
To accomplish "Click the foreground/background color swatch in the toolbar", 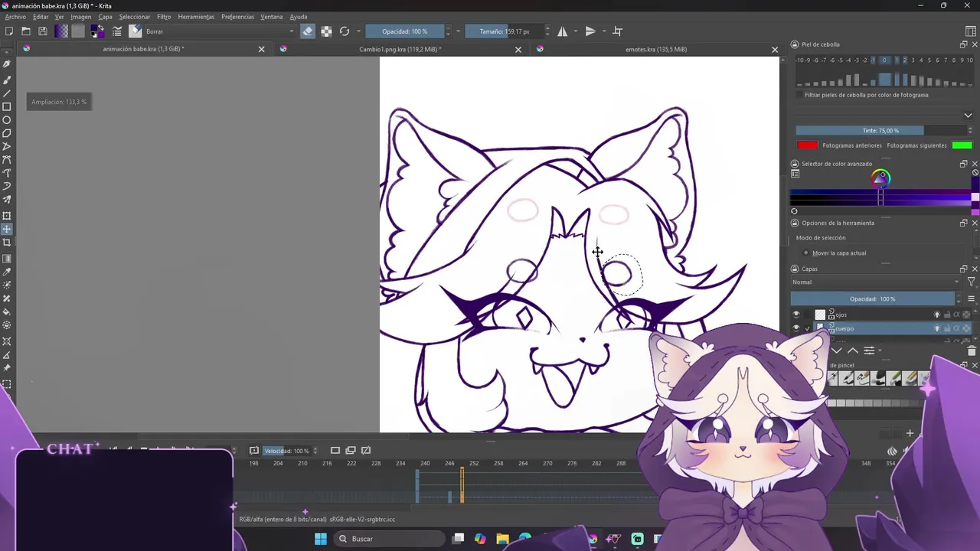I will 97,31.
